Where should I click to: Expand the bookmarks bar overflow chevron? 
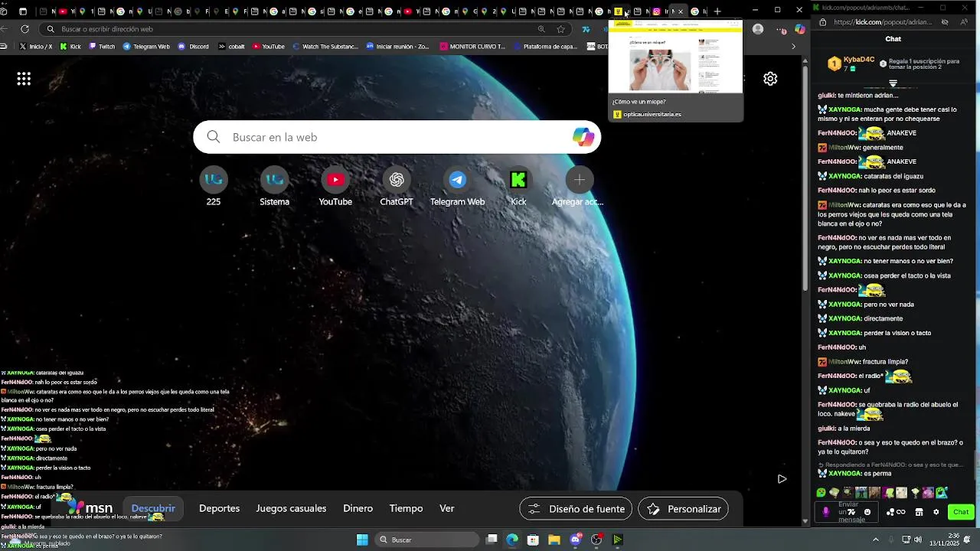[793, 47]
